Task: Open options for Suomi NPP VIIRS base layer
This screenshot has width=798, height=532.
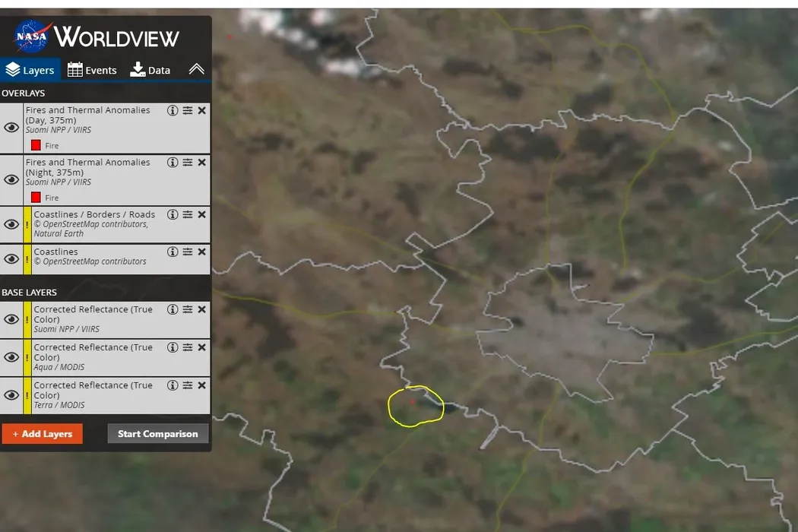Action: tap(187, 309)
